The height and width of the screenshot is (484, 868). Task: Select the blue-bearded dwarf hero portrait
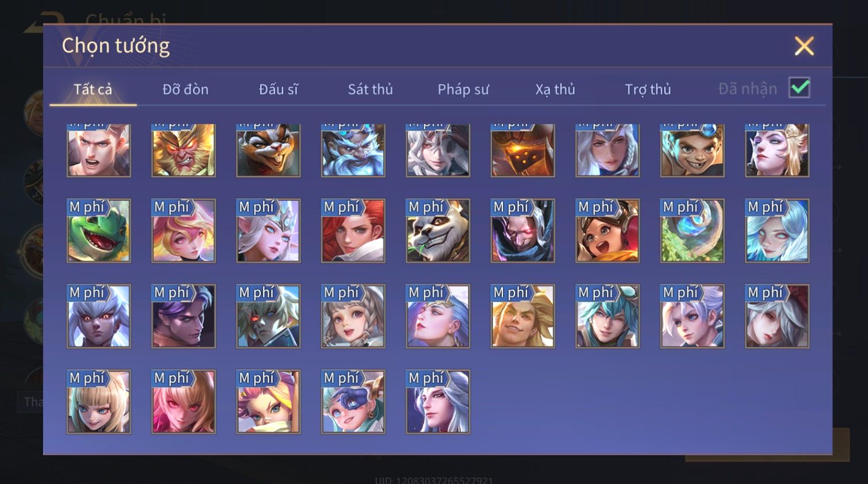[x=353, y=150]
